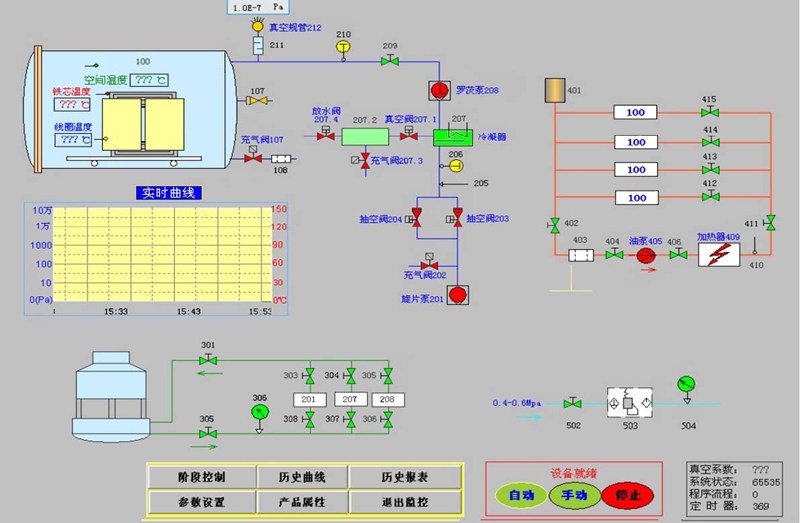Viewport: 800px width, 523px height.
Task: Click the red 停止 stop button
Action: pyautogui.click(x=628, y=495)
